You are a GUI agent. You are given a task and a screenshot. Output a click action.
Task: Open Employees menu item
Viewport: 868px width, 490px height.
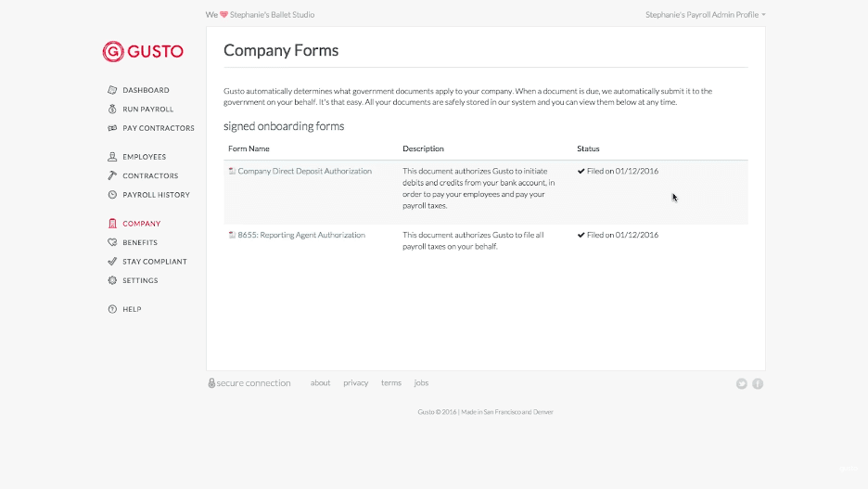(144, 157)
